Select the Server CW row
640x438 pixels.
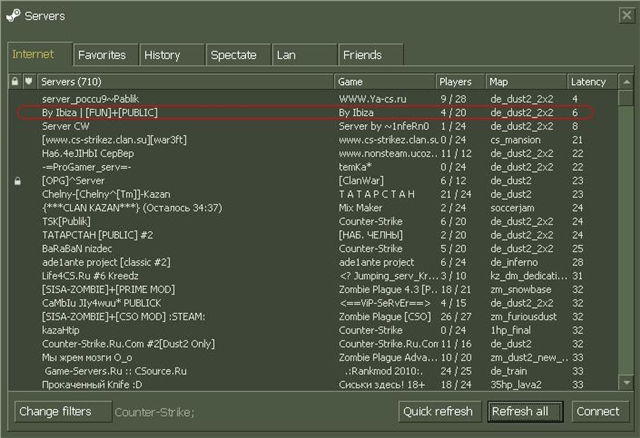pyautogui.click(x=312, y=127)
